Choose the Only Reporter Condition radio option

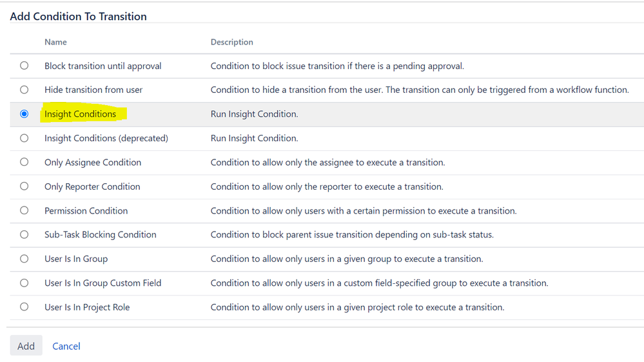click(24, 186)
